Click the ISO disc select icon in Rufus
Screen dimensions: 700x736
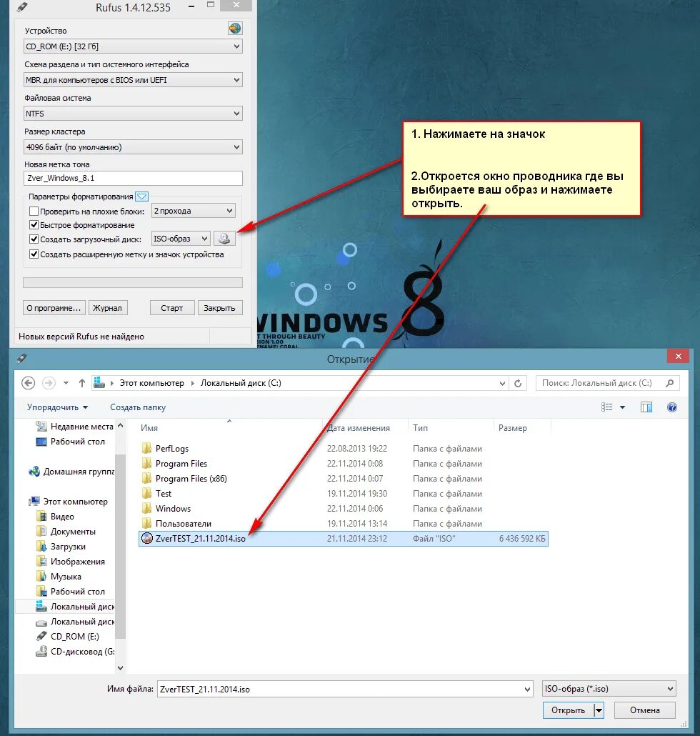coord(224,239)
